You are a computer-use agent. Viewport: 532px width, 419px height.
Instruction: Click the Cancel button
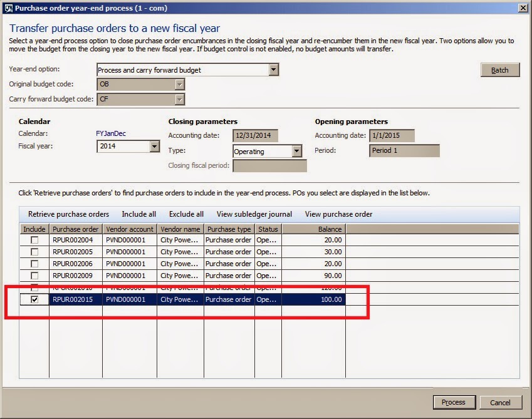coord(501,402)
